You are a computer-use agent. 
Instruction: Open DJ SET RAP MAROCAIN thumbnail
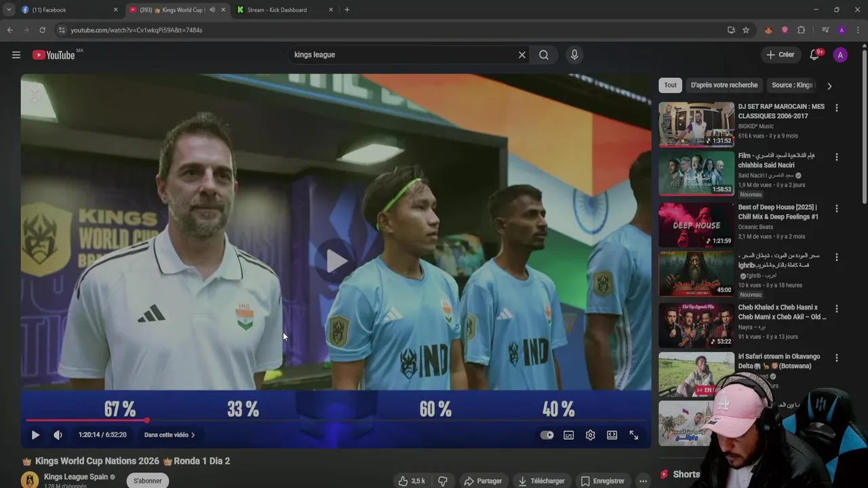696,125
